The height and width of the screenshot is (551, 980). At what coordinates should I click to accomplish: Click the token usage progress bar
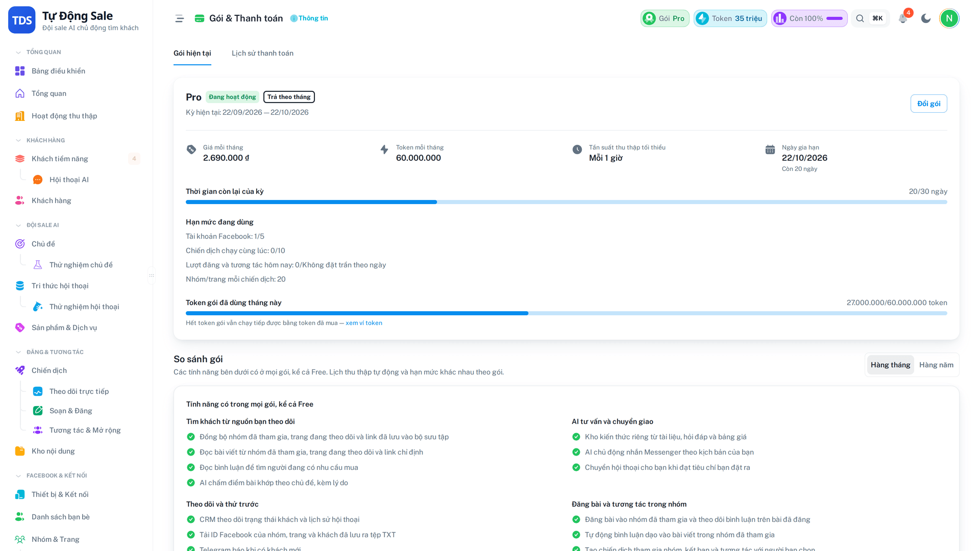coord(567,313)
